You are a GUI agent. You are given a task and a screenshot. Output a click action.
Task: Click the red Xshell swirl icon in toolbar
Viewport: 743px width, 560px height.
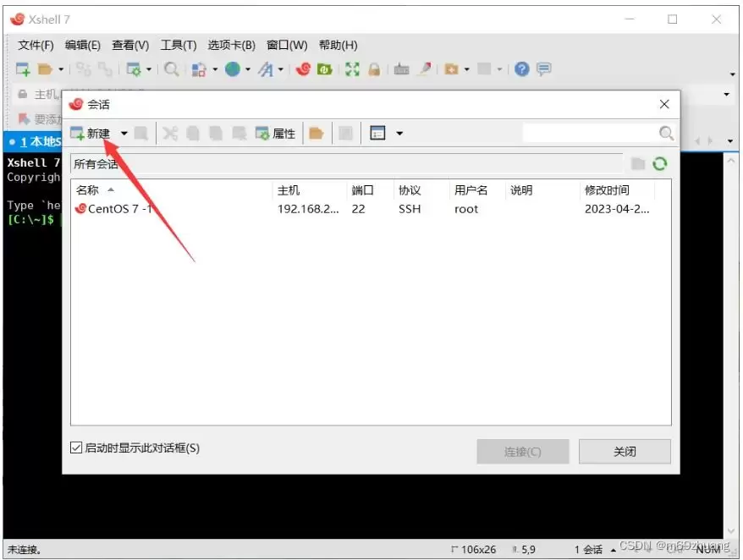[x=303, y=69]
